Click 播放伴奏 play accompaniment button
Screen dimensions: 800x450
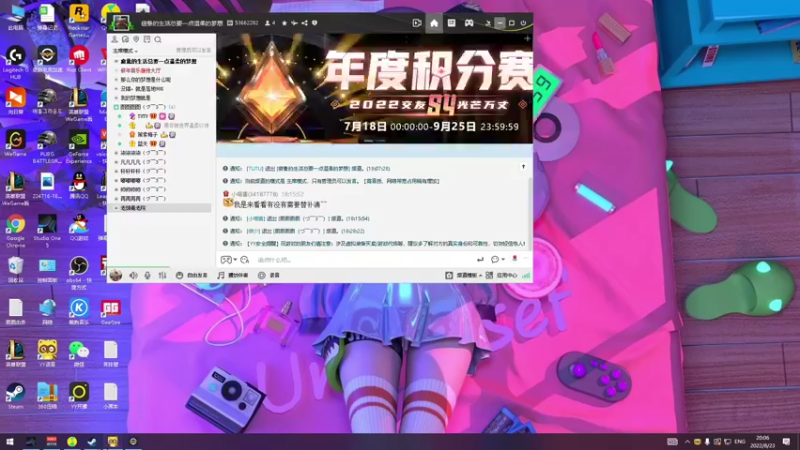[x=233, y=276]
